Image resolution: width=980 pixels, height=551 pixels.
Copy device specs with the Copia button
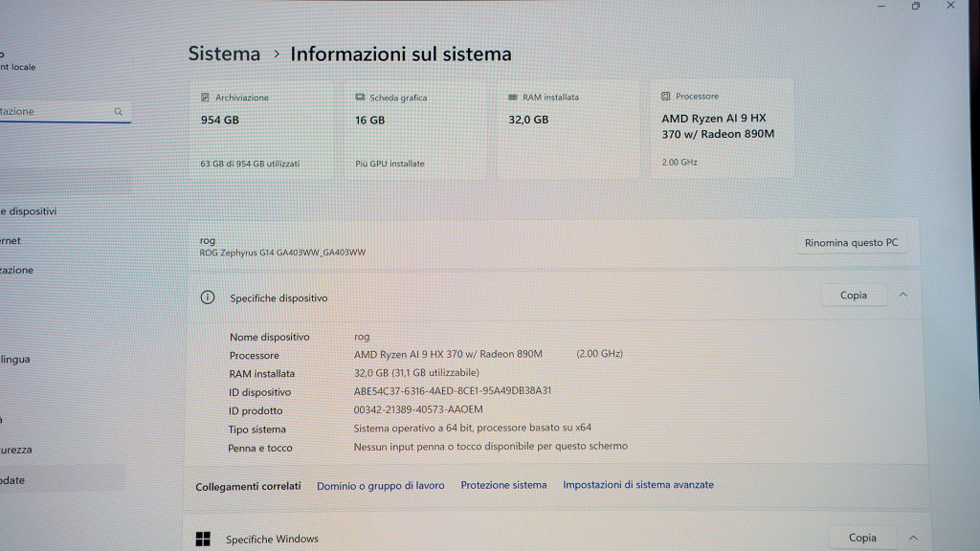(854, 295)
